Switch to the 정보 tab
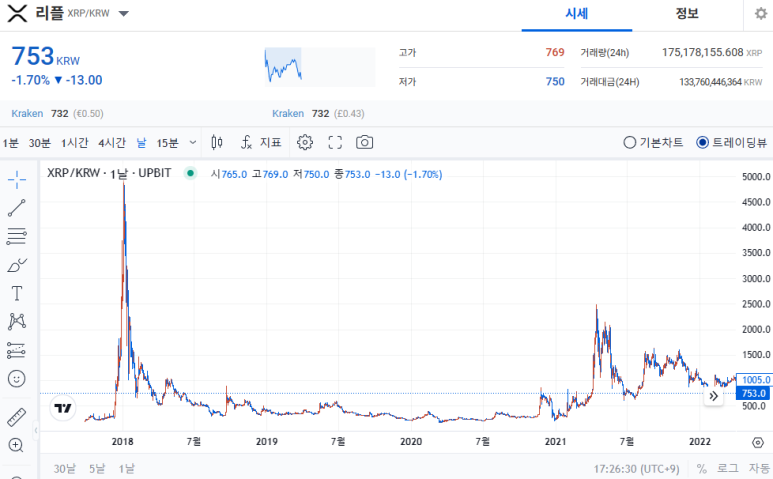Viewport: 773px width, 479px height. click(687, 14)
